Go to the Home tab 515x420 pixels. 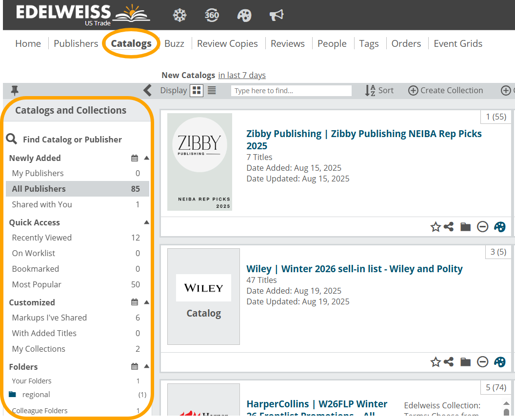(x=28, y=43)
